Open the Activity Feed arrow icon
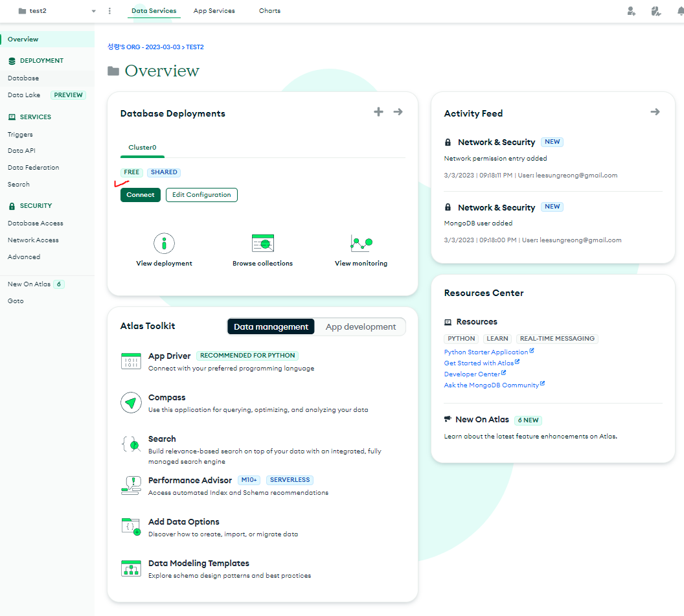684x616 pixels. click(655, 112)
